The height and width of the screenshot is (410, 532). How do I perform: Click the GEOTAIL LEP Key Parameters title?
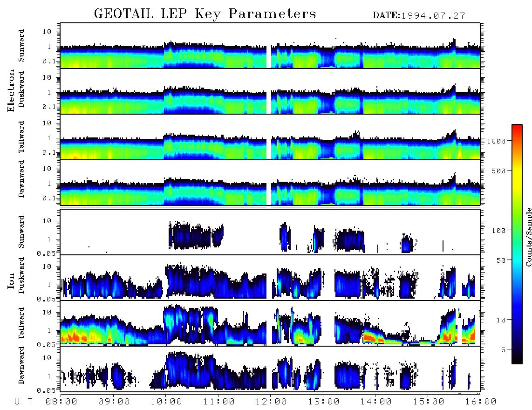pos(205,14)
